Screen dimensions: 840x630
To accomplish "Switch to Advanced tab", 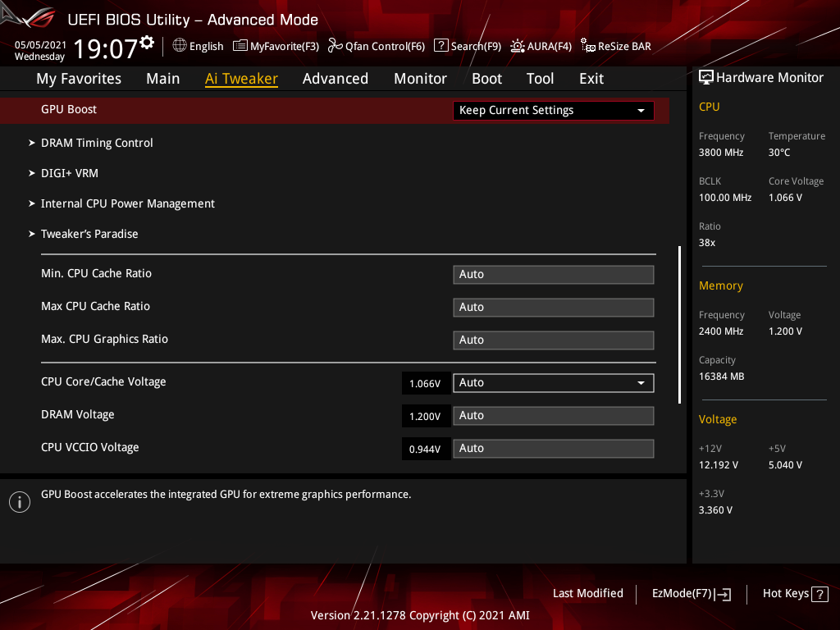I will pyautogui.click(x=336, y=79).
